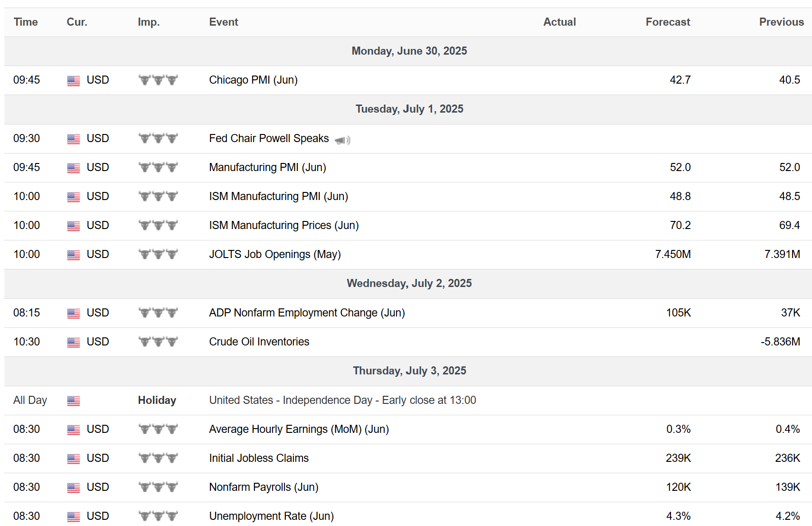Click the US flag in Chicago PMI row

[74, 80]
